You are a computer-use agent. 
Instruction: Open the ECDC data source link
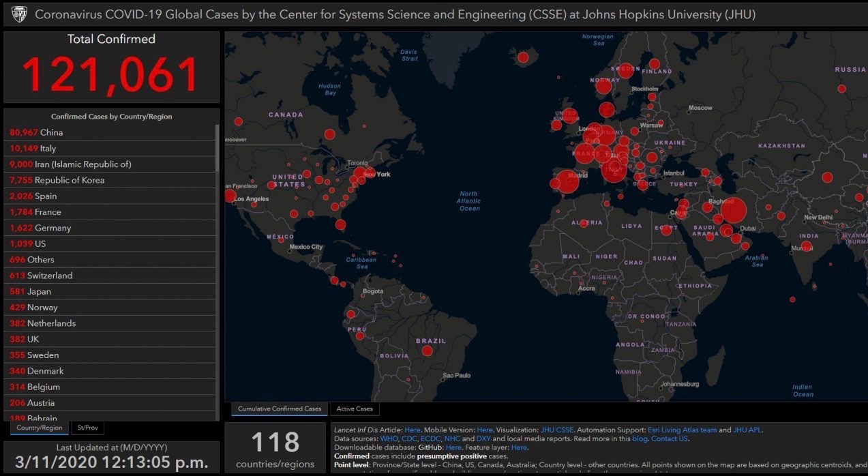(x=430, y=438)
